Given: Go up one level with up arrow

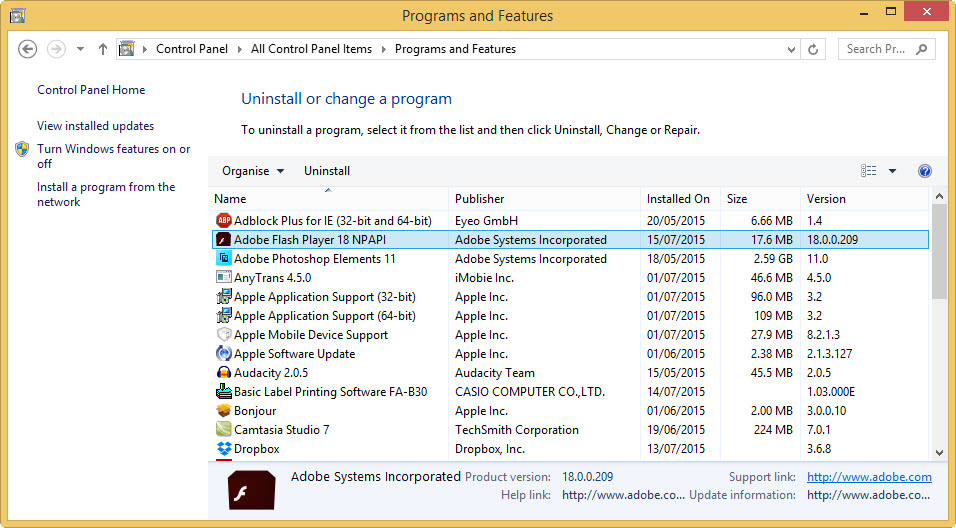Looking at the screenshot, I should [x=102, y=49].
